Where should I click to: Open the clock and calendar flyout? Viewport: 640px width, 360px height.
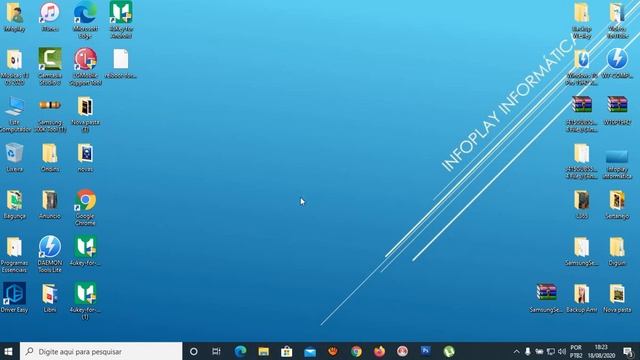tap(601, 351)
